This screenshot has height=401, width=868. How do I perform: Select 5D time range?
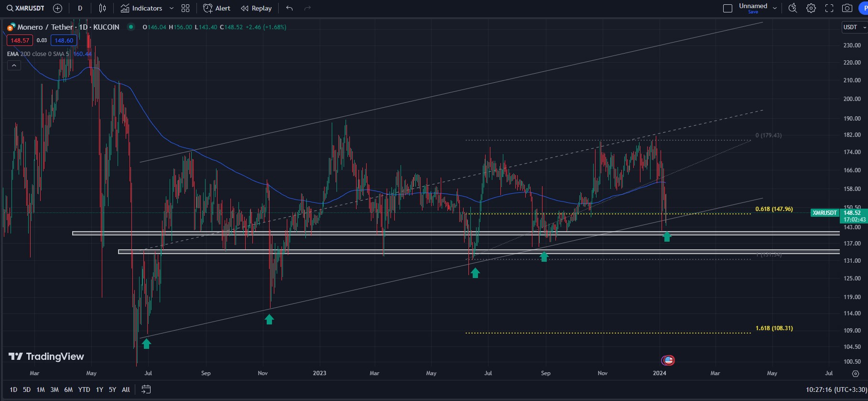pyautogui.click(x=27, y=390)
